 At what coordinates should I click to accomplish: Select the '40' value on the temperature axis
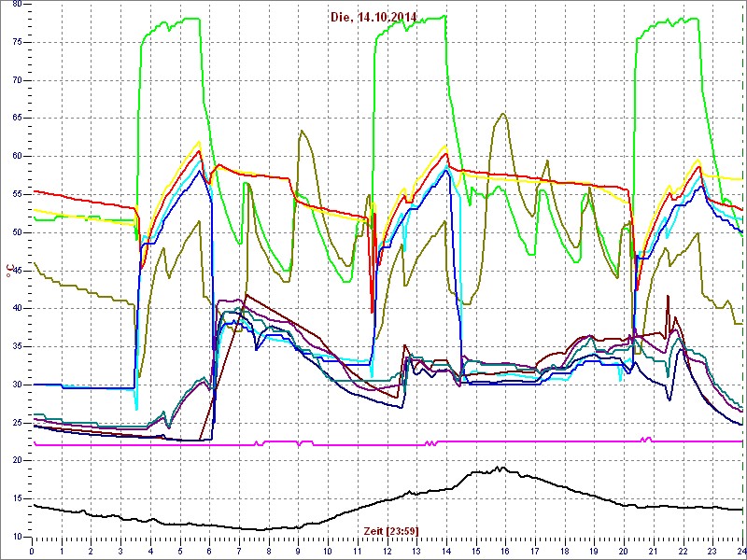[x=15, y=309]
